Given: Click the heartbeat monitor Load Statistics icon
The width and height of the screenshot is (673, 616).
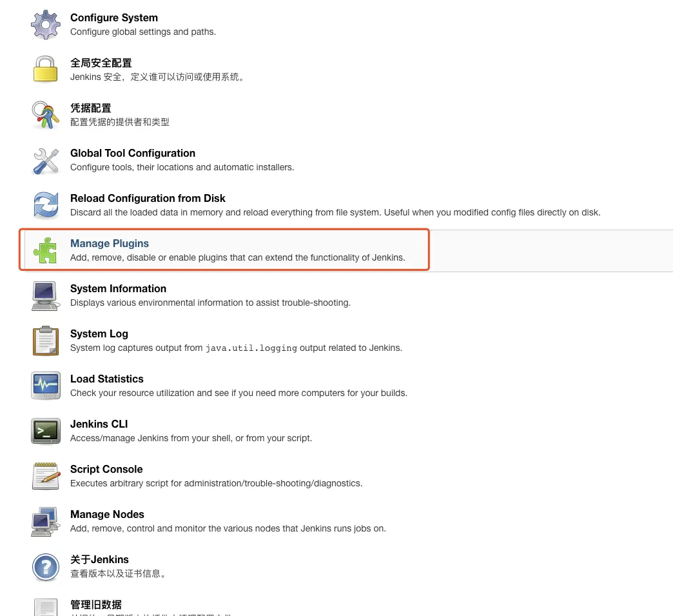Looking at the screenshot, I should 46,385.
